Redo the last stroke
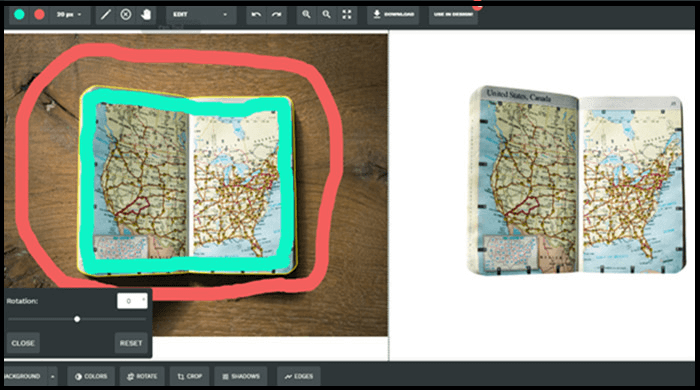This screenshot has width=700, height=390. click(276, 15)
